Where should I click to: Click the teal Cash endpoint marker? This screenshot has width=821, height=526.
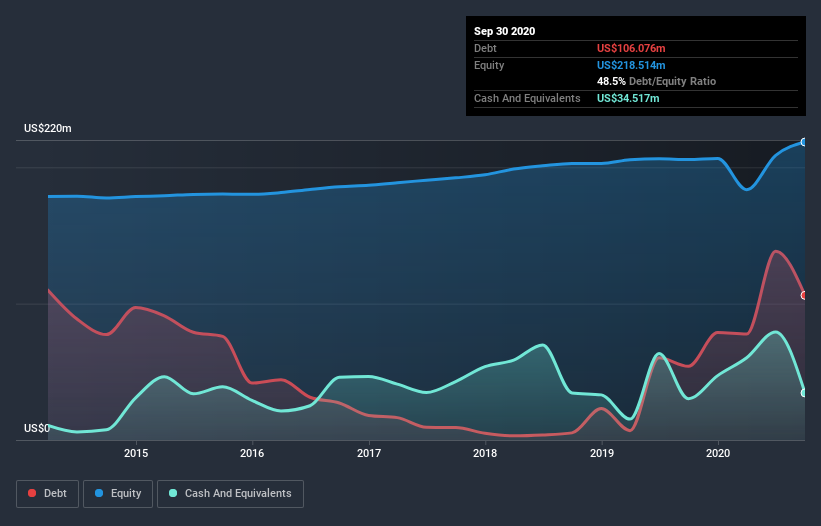[804, 393]
